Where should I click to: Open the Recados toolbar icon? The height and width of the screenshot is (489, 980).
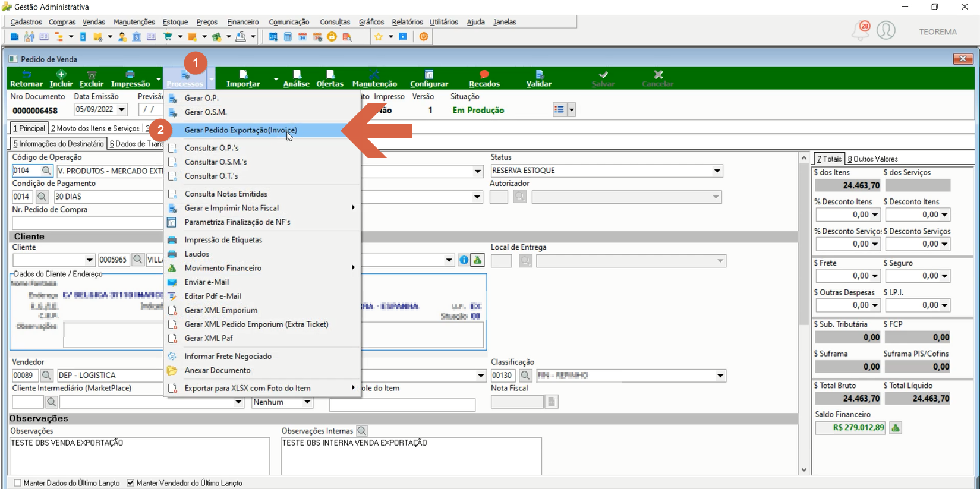pyautogui.click(x=484, y=78)
